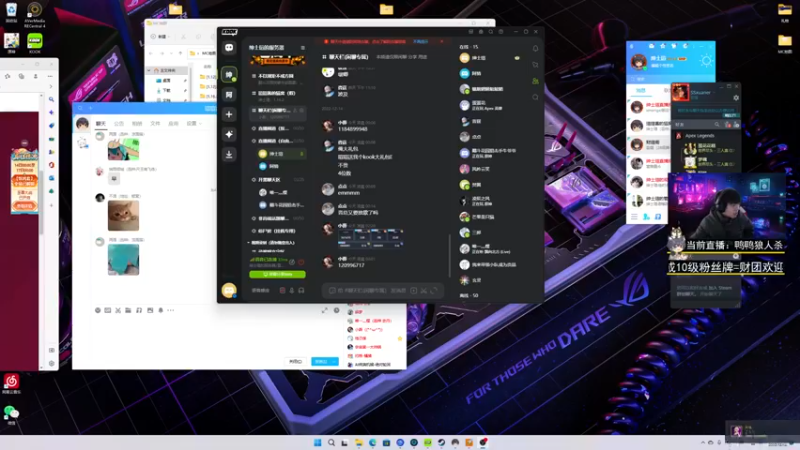Click the picture icon in QQ chat toolbar
Viewport: 800px width, 450px height.
(150, 310)
